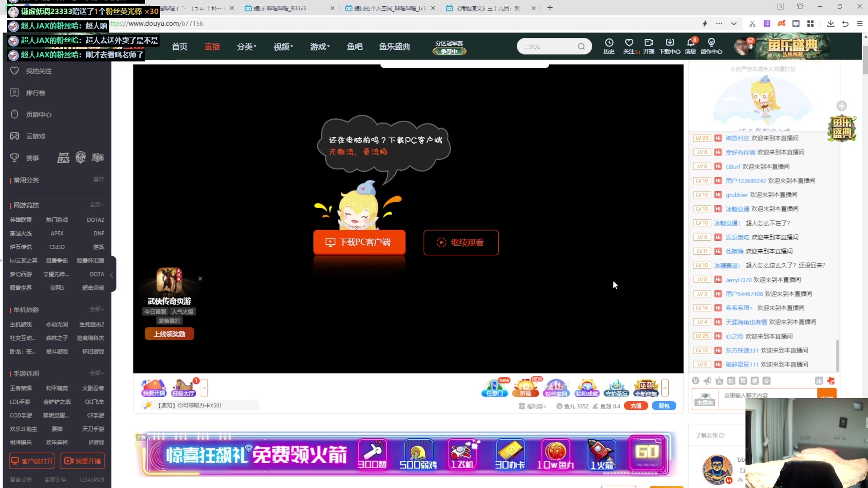Click the 客户端打开 button in sidebar
This screenshot has width=868, height=488.
click(32, 461)
